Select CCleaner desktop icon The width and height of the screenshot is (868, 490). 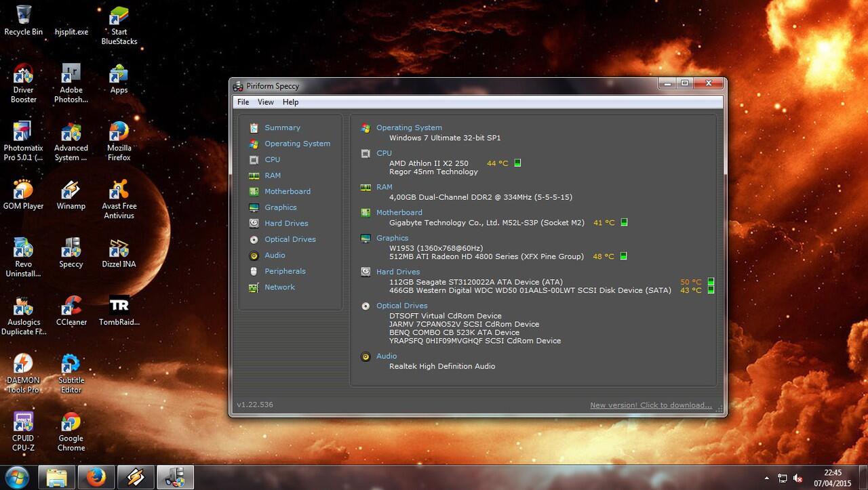71,310
